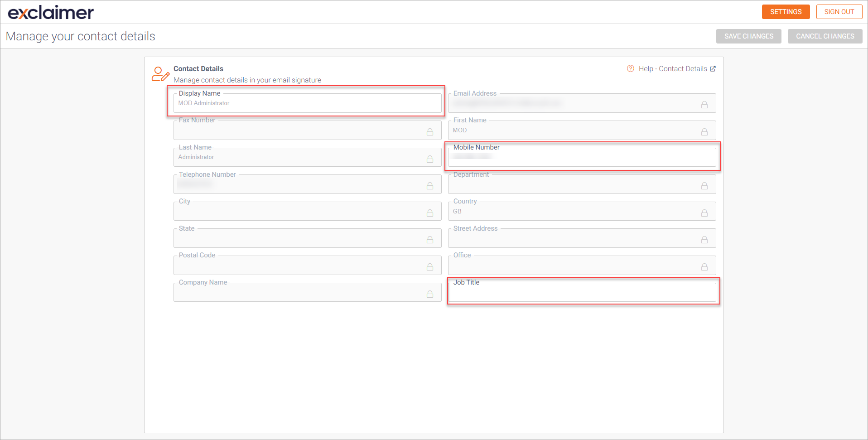
Task: Click the lock icon on Email Address field
Action: (x=705, y=105)
